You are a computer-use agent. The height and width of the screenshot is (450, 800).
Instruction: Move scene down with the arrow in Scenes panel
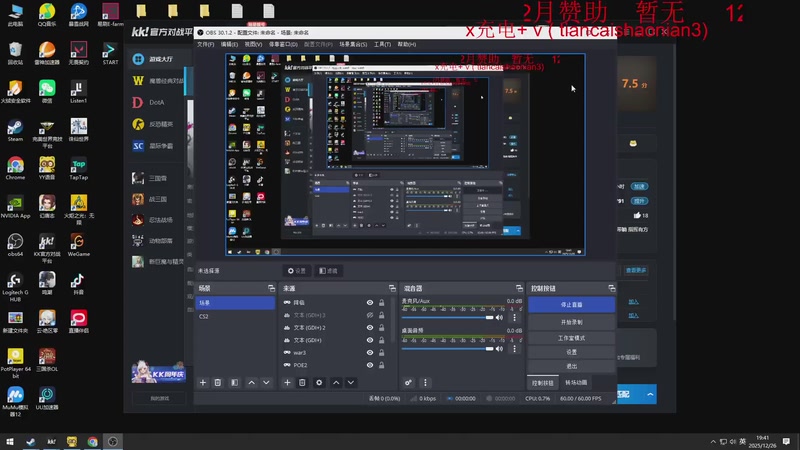coord(266,383)
